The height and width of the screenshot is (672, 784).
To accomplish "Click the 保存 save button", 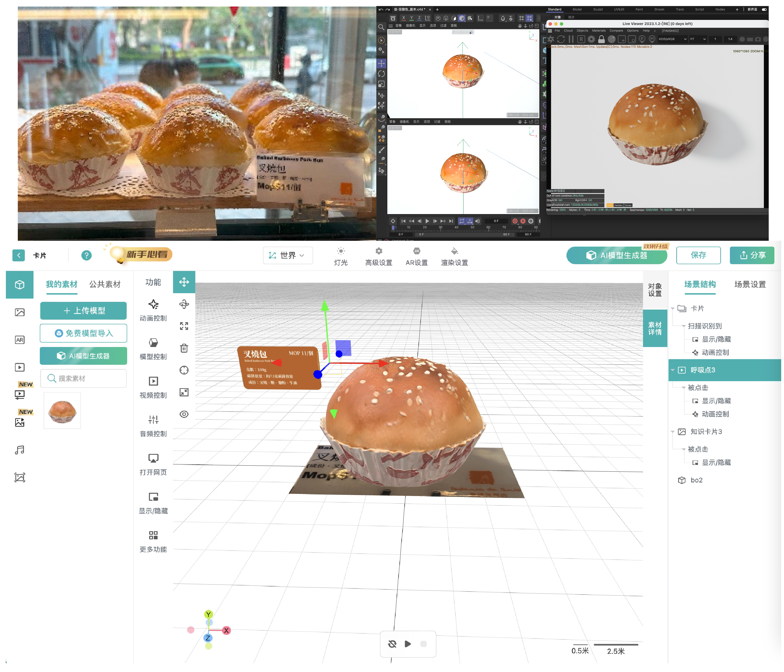I will click(x=698, y=255).
